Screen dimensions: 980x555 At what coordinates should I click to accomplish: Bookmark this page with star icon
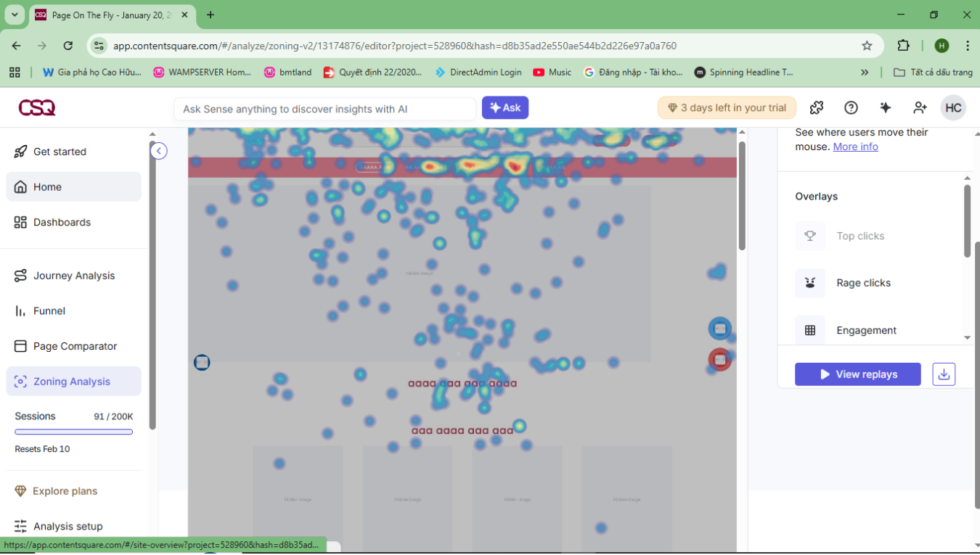[x=867, y=46]
